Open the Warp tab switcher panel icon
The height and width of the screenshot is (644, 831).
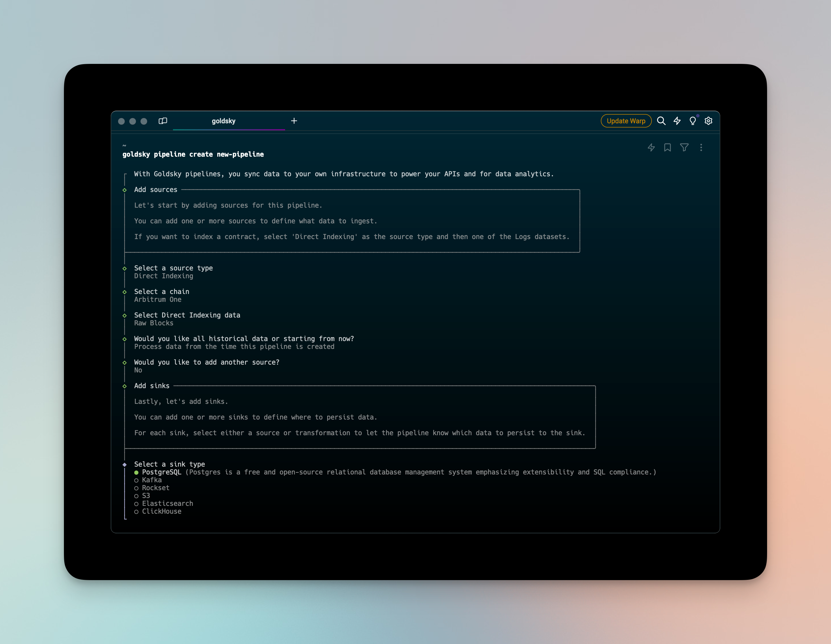pos(163,121)
